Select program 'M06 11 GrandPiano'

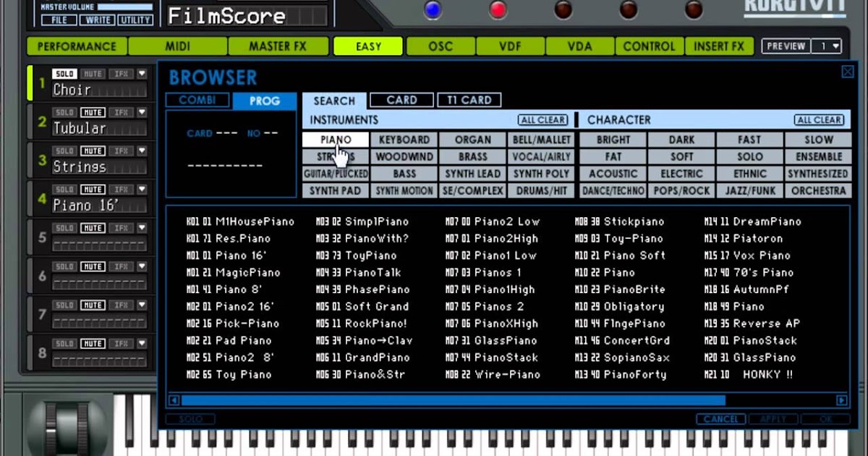pyautogui.click(x=362, y=358)
